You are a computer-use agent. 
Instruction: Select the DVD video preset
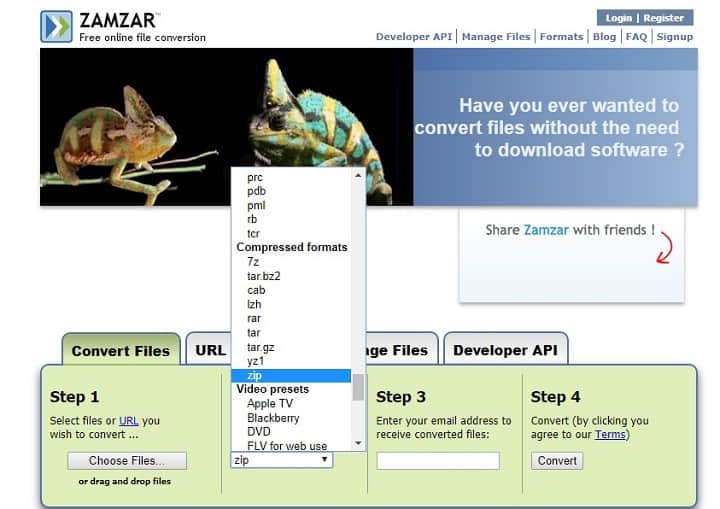tap(291, 432)
